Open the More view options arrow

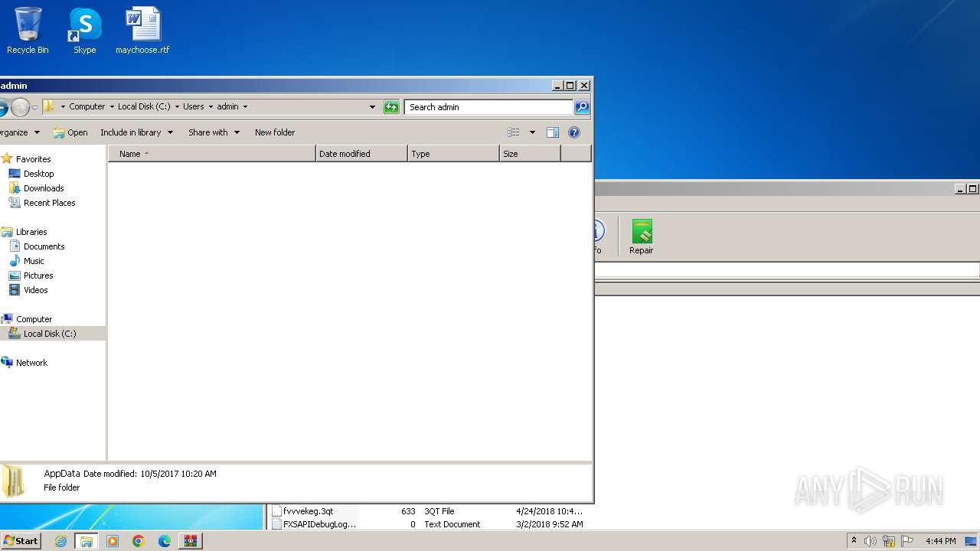pos(532,132)
